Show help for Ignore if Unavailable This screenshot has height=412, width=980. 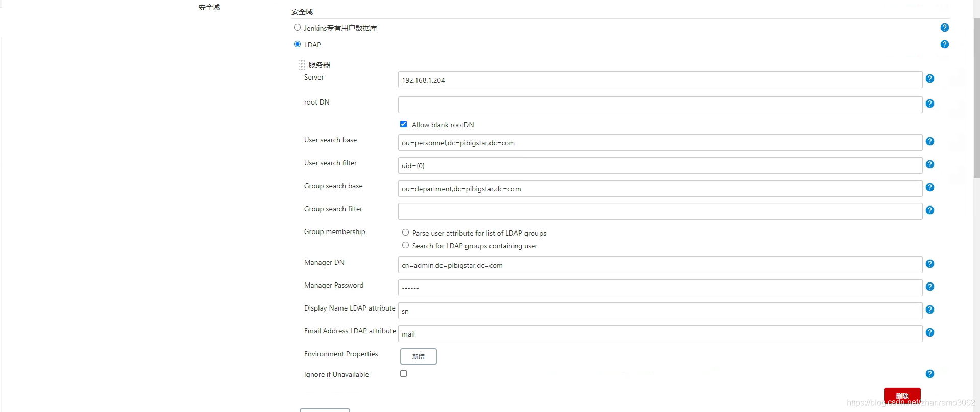tap(929, 374)
